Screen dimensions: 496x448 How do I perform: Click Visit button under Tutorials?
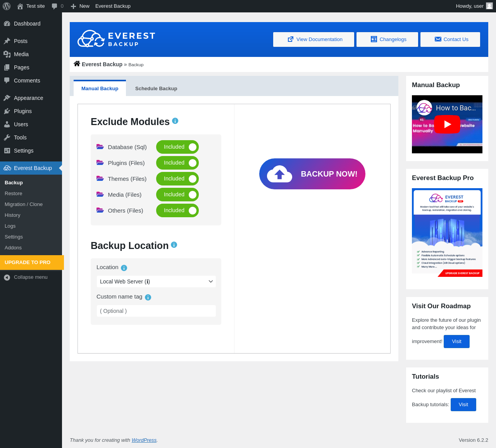pyautogui.click(x=463, y=405)
